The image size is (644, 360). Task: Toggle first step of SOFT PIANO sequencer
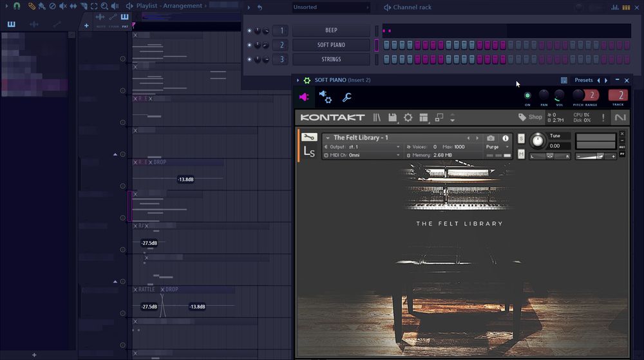pyautogui.click(x=386, y=45)
